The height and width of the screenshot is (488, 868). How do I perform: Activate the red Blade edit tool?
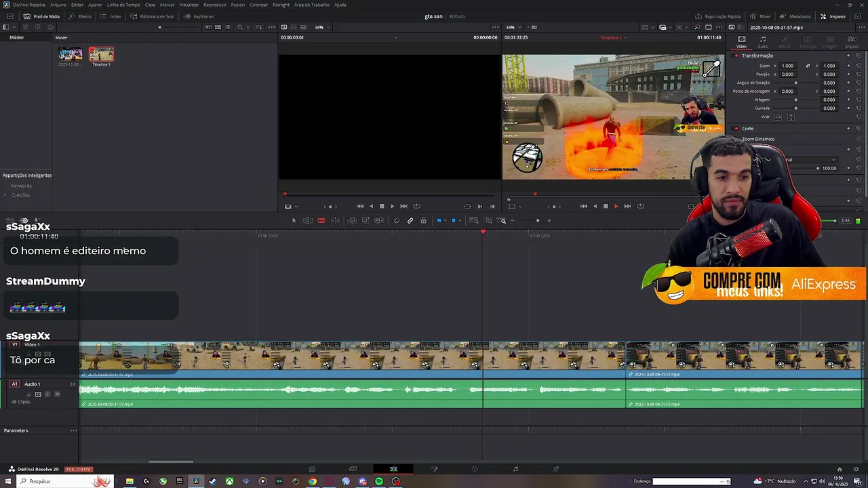click(321, 220)
